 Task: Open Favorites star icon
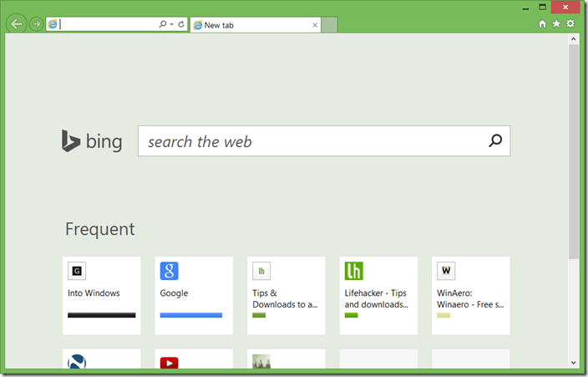(556, 24)
